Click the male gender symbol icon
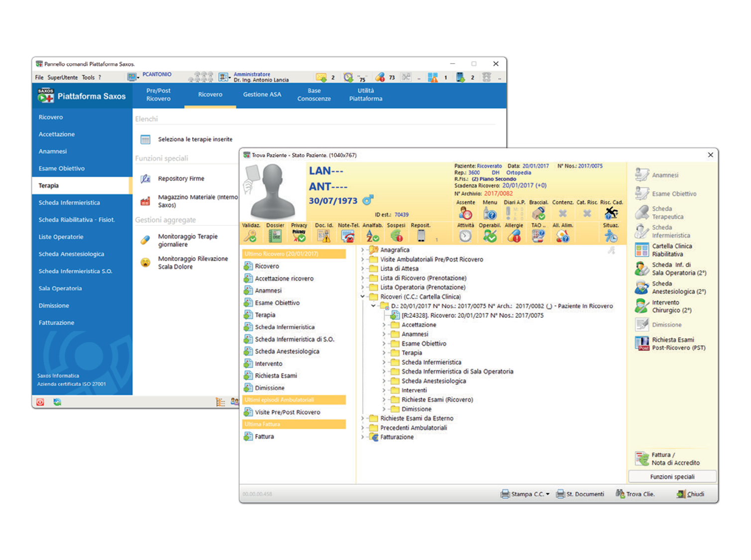Viewport: 751px width, 560px height. 368,200
